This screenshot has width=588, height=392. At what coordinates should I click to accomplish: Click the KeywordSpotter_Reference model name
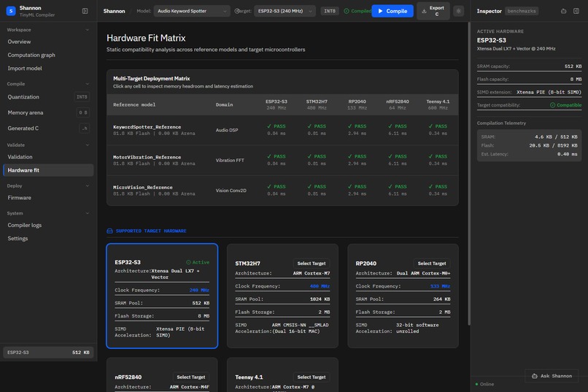click(147, 127)
